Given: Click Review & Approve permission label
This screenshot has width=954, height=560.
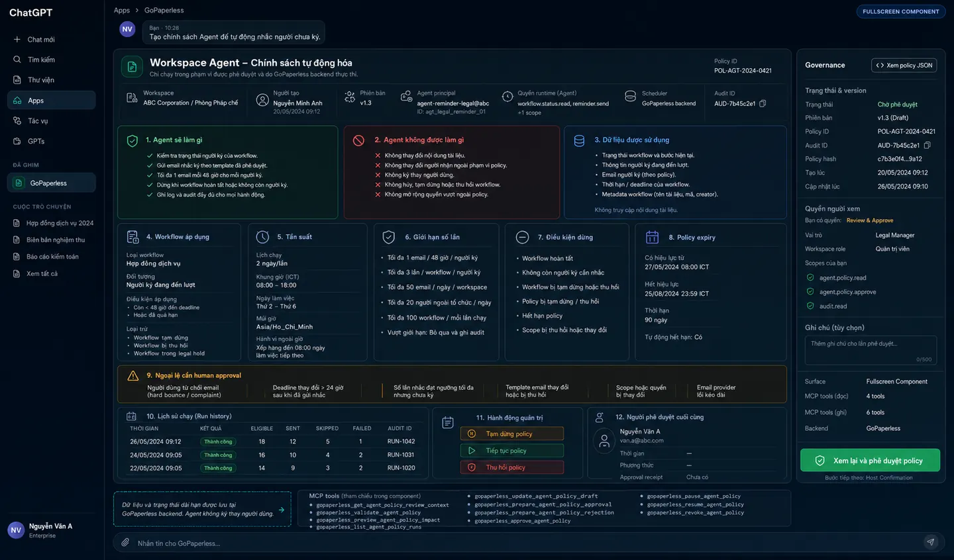Looking at the screenshot, I should click(870, 220).
